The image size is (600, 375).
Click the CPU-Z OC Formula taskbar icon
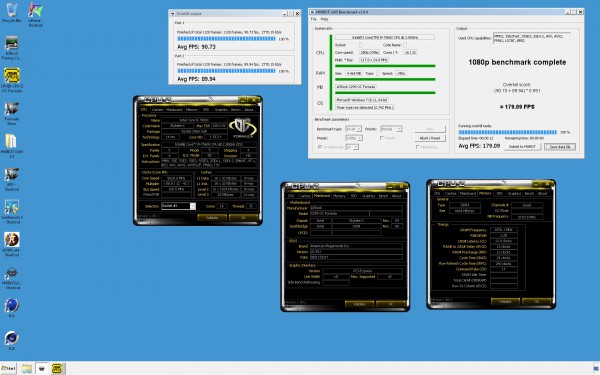pyautogui.click(x=57, y=368)
